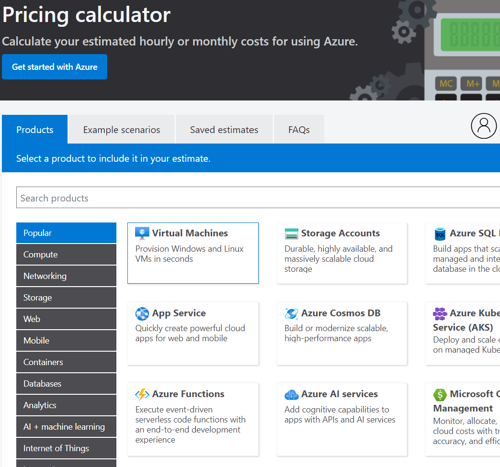Screen dimensions: 500x467
Task: Click 'Add cognitive capabilities' description
Action: (340, 414)
